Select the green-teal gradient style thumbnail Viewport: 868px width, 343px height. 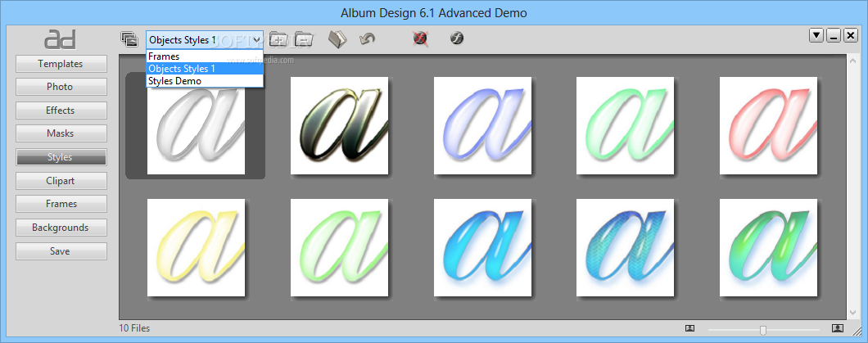point(768,248)
